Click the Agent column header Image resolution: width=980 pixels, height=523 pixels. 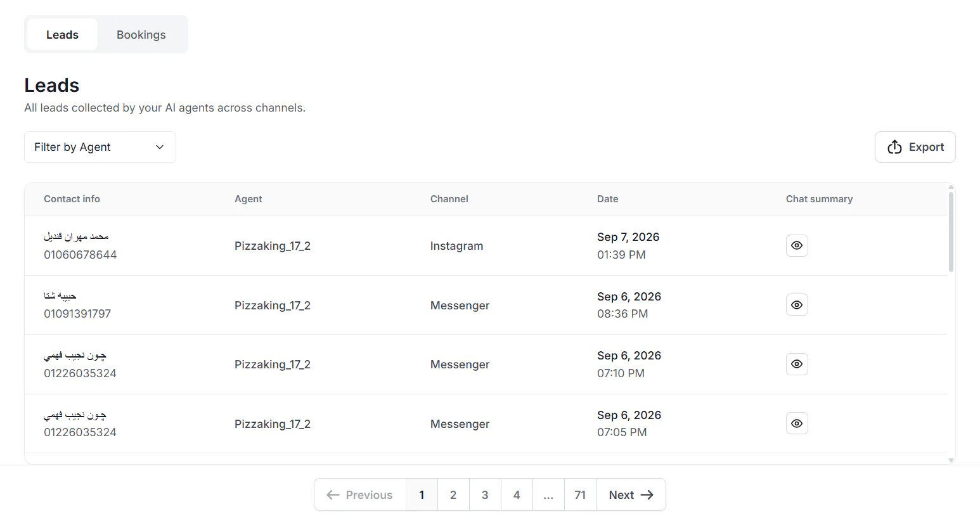[248, 199]
